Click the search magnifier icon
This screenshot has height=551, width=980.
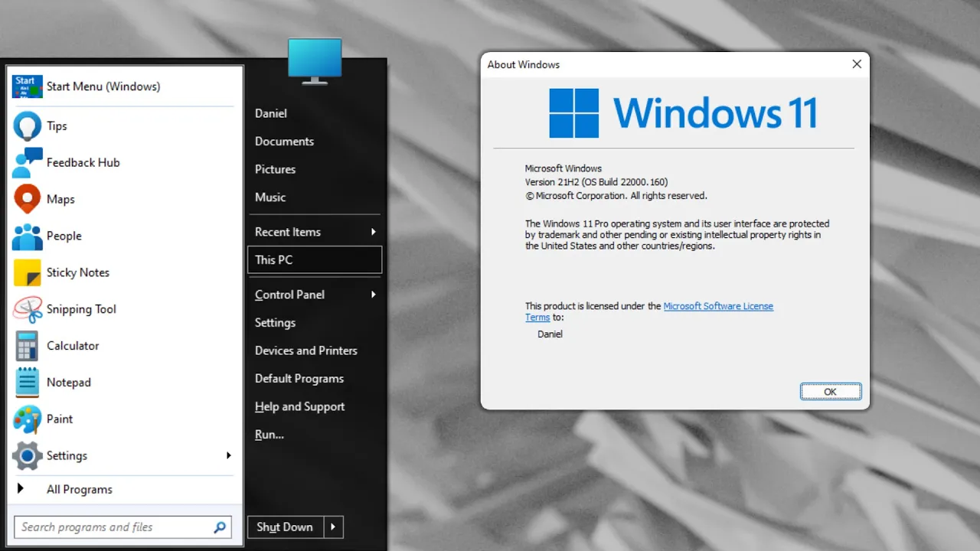pos(220,527)
